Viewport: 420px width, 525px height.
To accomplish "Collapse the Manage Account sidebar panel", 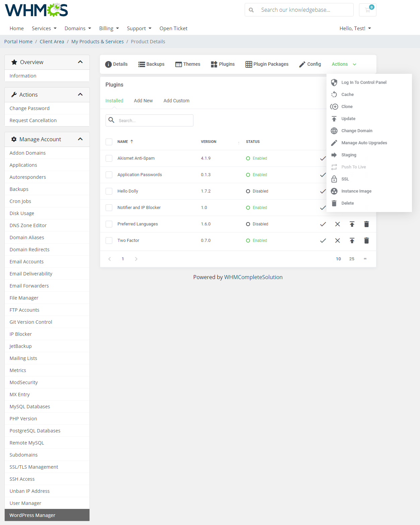I will (x=80, y=139).
